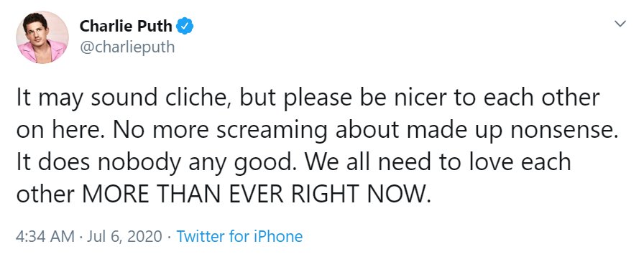The image size is (644, 262).
Task: Visit the @charlieputh handle link
Action: tap(127, 47)
